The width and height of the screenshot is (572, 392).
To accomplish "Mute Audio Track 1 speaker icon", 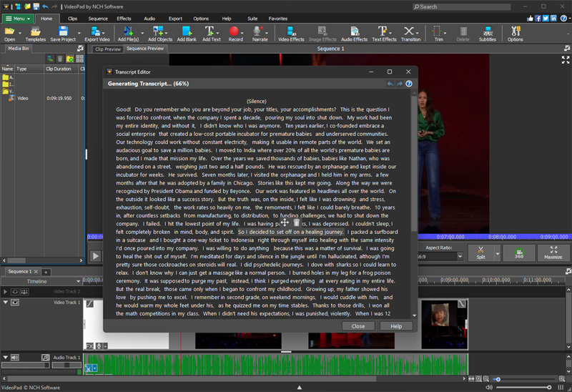I will [15, 358].
